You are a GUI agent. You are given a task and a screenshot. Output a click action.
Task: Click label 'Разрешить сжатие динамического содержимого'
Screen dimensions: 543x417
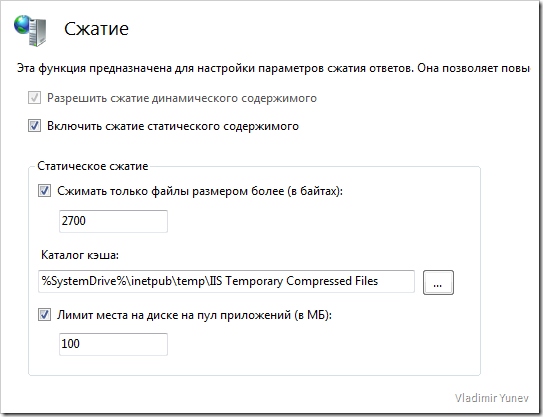point(182,98)
